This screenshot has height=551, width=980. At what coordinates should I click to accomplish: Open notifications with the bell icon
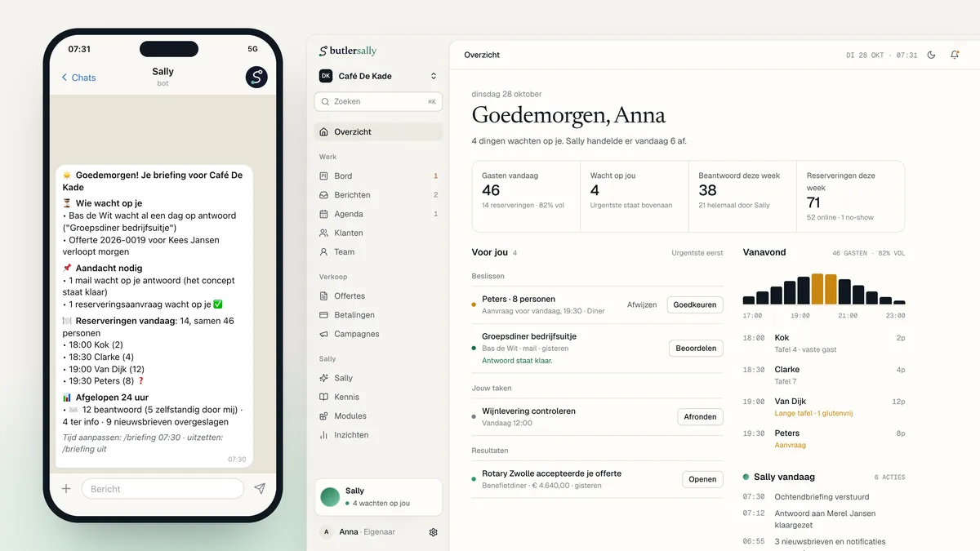tap(955, 55)
